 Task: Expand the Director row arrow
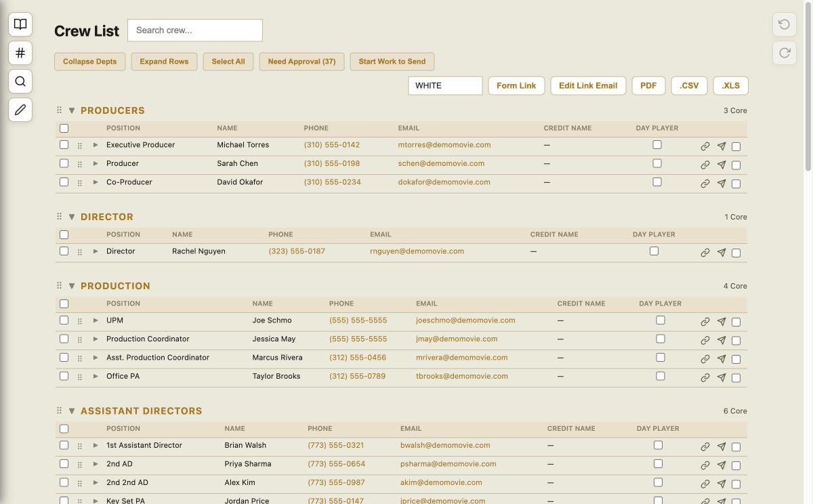(96, 251)
